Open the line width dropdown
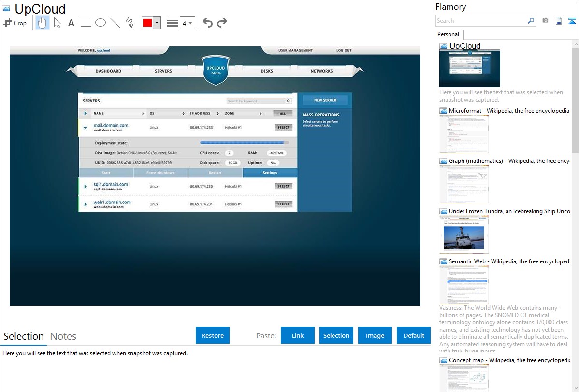 187,23
